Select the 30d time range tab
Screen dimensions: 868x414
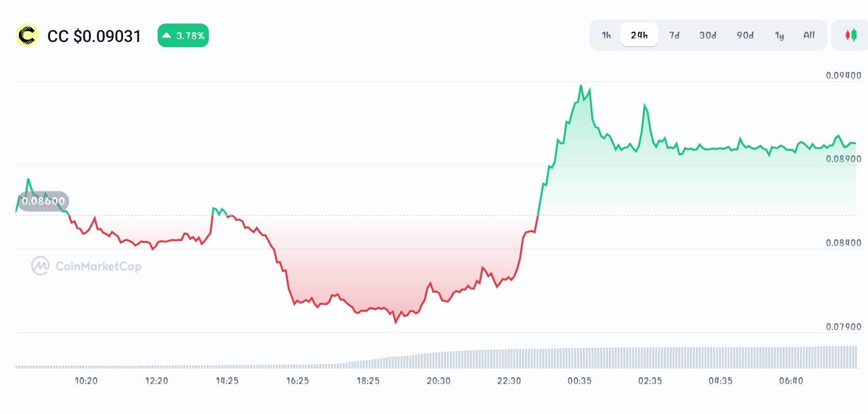[708, 35]
